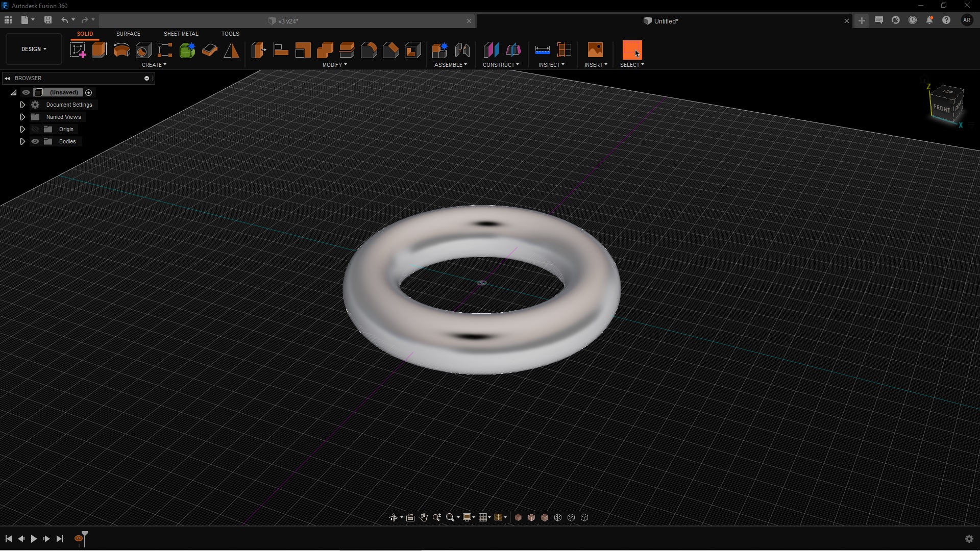
Task: Click the Create Sketch tool icon
Action: [78, 50]
